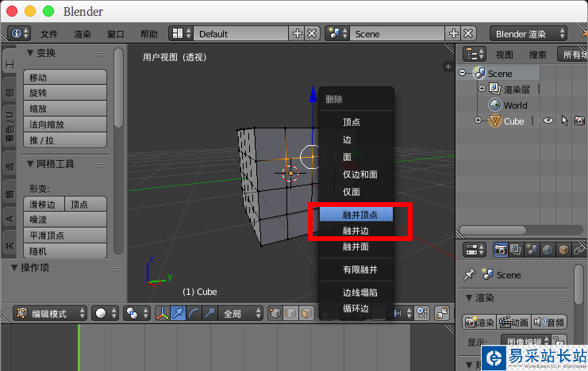Select face select mode icon
Viewport: 588px width, 371px height.
click(x=306, y=313)
